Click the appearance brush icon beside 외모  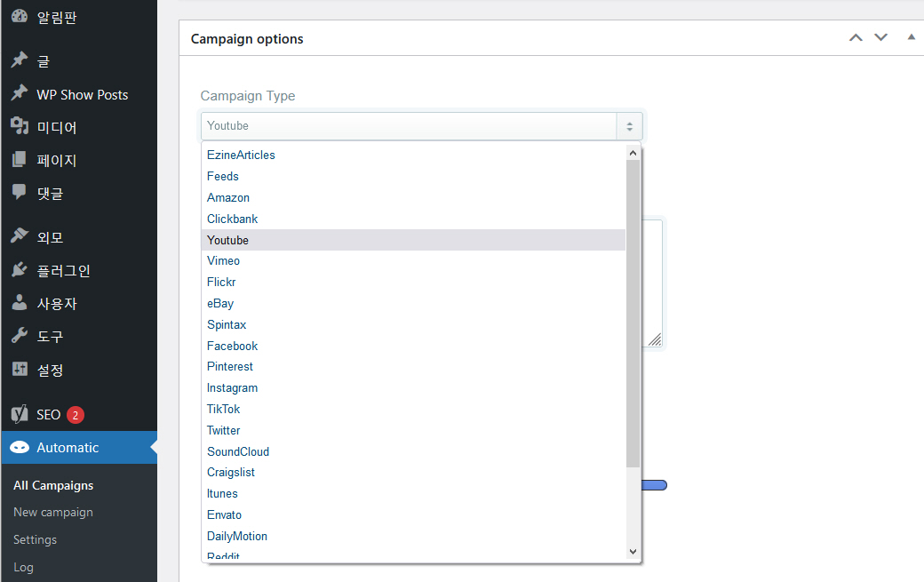[x=20, y=235]
